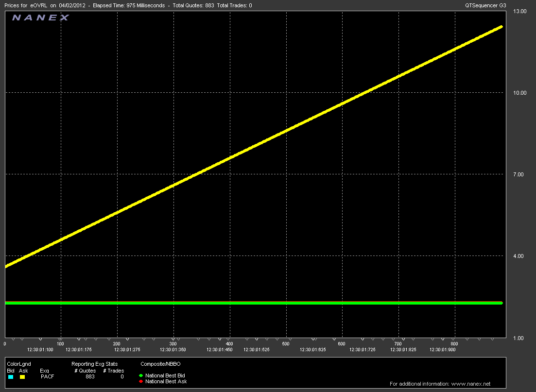Click the right end of yellow ask line

pos(501,27)
